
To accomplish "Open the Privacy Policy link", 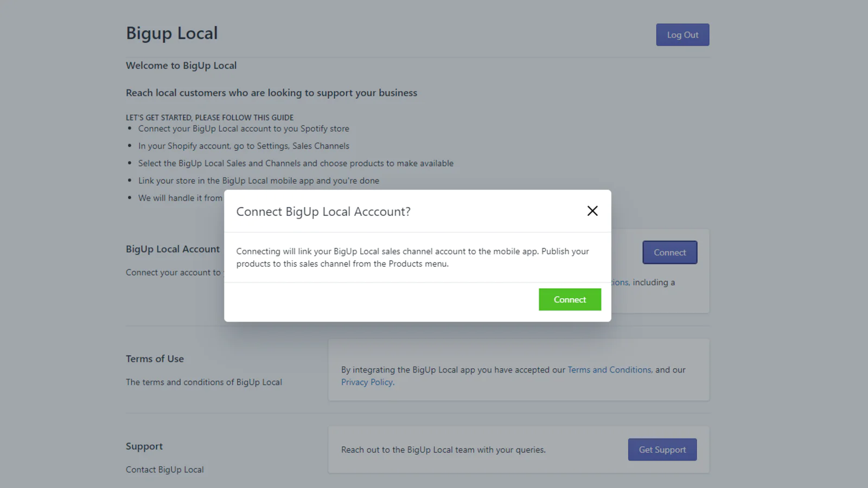I will (x=367, y=382).
